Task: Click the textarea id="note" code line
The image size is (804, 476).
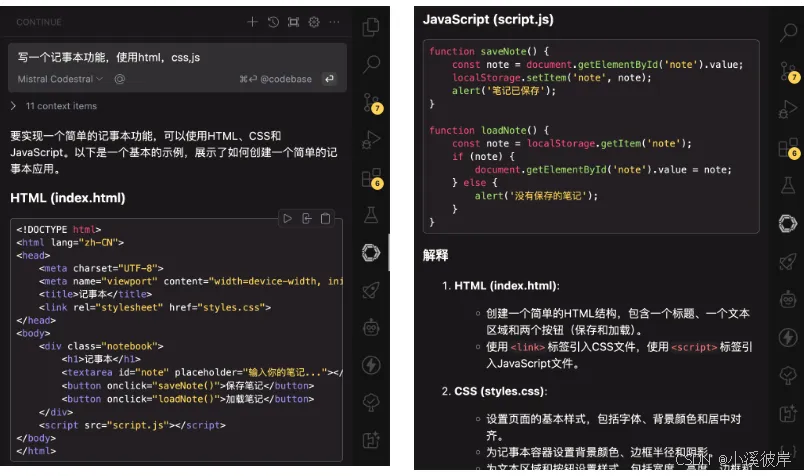Action: point(202,372)
